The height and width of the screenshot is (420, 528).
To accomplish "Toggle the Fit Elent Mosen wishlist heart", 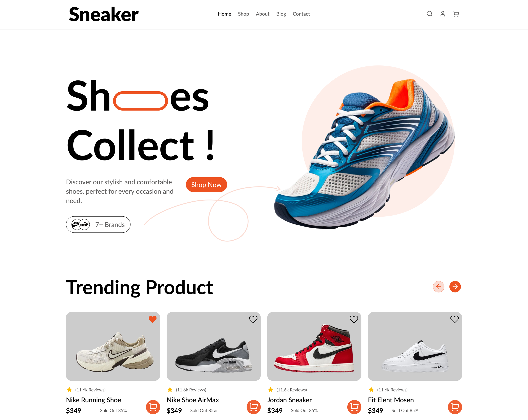I will 455,319.
